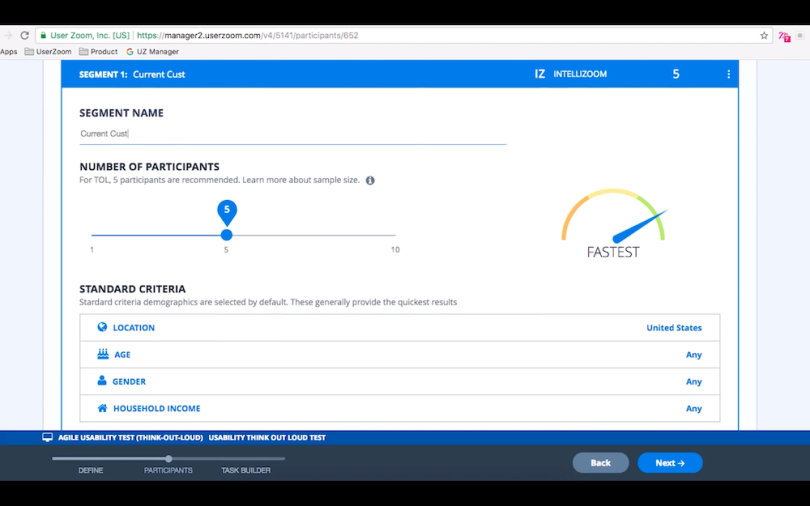The height and width of the screenshot is (506, 810).
Task: Click the Next button to continue
Action: [x=670, y=463]
